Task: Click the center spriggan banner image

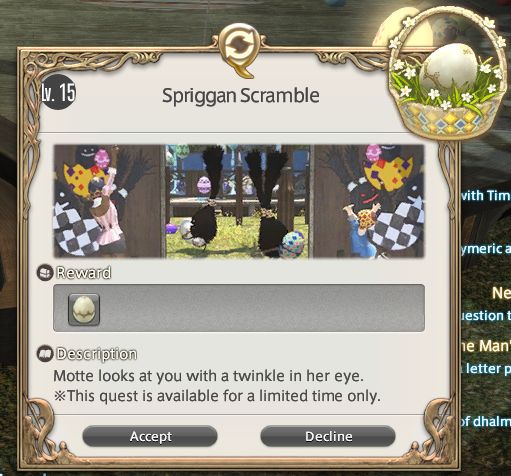Action: pos(238,201)
